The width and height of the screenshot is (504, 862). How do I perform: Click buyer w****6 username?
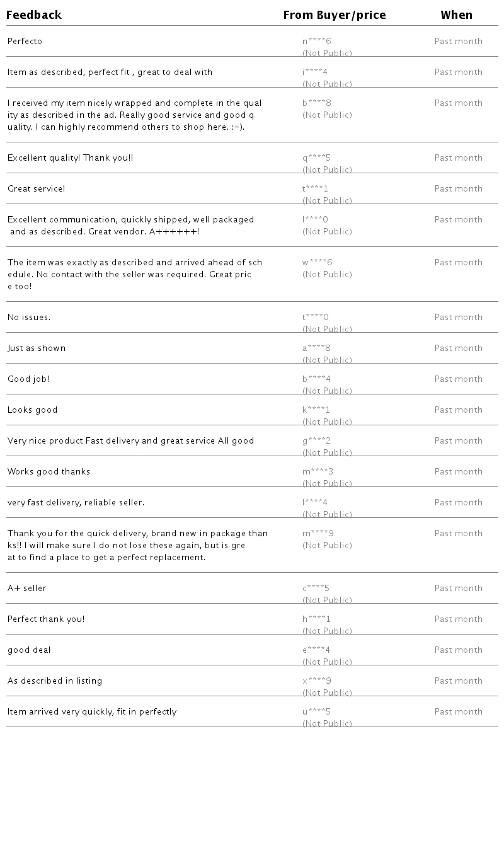[x=317, y=263]
